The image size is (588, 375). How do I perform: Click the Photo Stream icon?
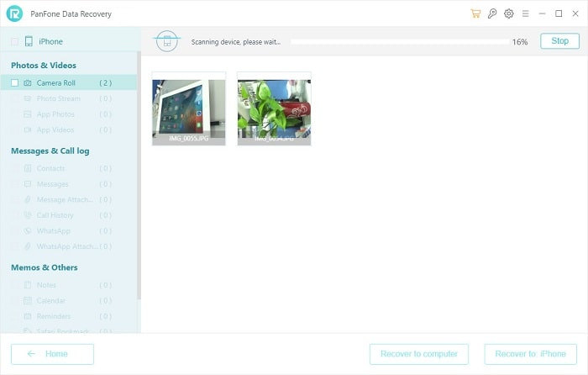(28, 98)
